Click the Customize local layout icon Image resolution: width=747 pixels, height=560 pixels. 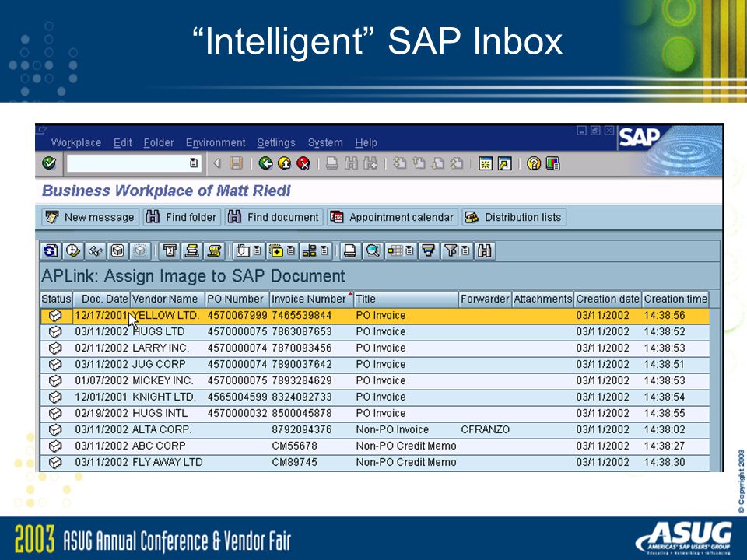point(552,163)
